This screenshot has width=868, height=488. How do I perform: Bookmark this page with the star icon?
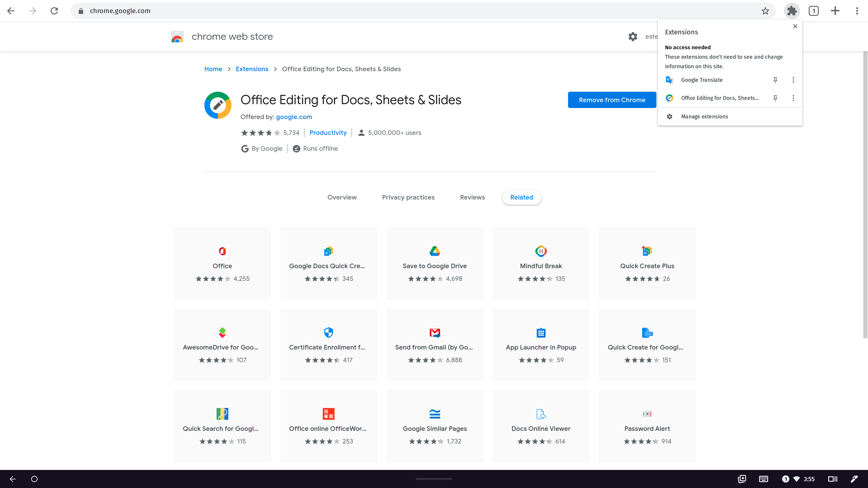click(765, 11)
